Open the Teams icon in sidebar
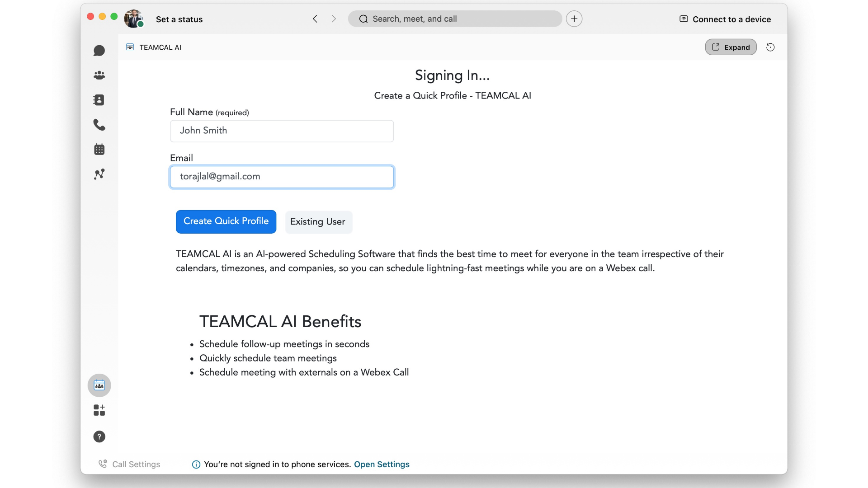Image resolution: width=868 pixels, height=488 pixels. pyautogui.click(x=99, y=75)
